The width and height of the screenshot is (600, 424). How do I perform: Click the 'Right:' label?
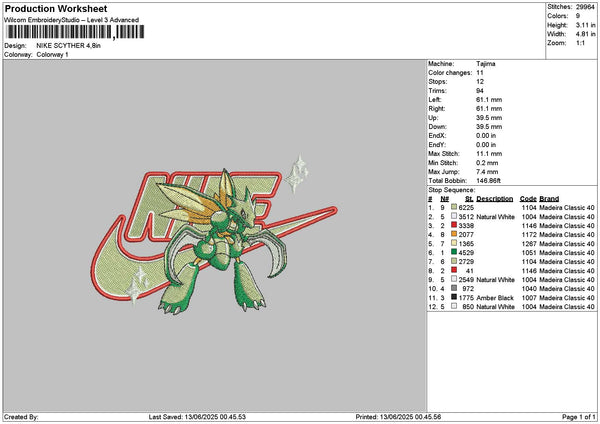click(437, 109)
